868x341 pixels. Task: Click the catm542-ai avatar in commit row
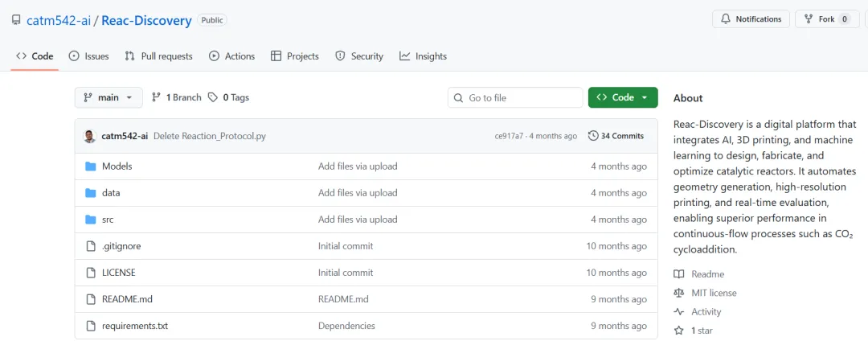click(x=90, y=136)
